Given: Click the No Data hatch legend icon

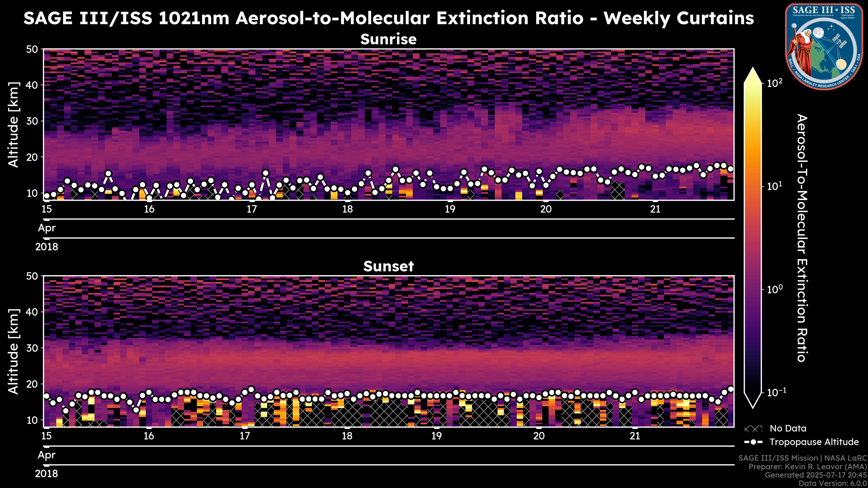Looking at the screenshot, I should (753, 429).
